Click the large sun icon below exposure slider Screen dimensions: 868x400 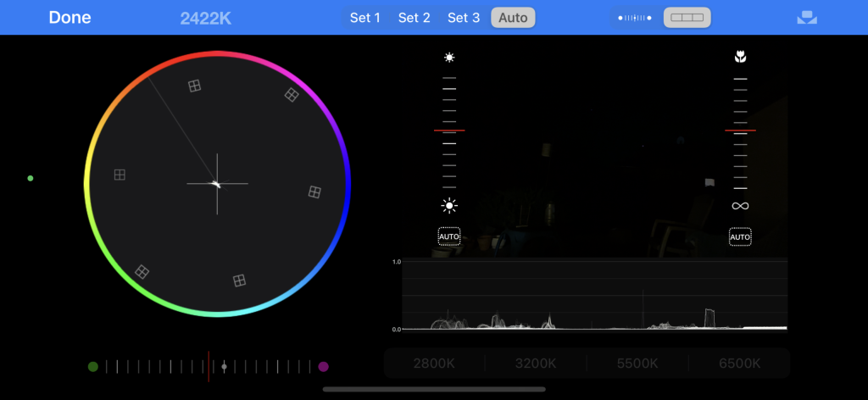point(449,206)
